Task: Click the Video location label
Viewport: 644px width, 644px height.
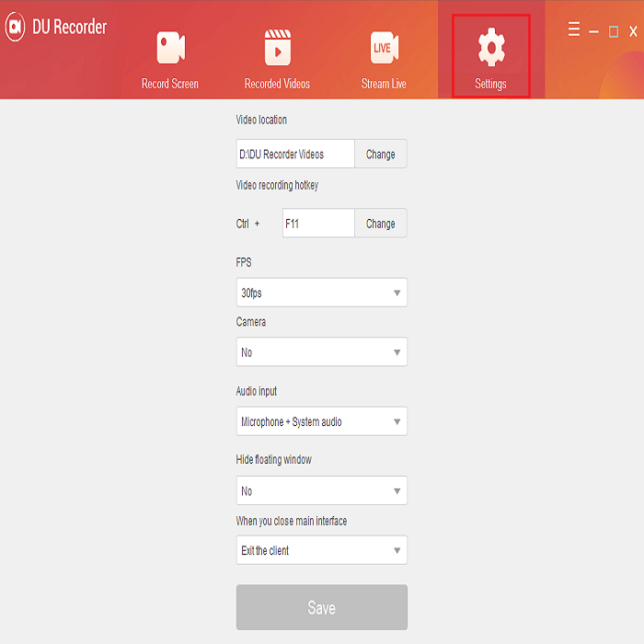Action: 261,120
